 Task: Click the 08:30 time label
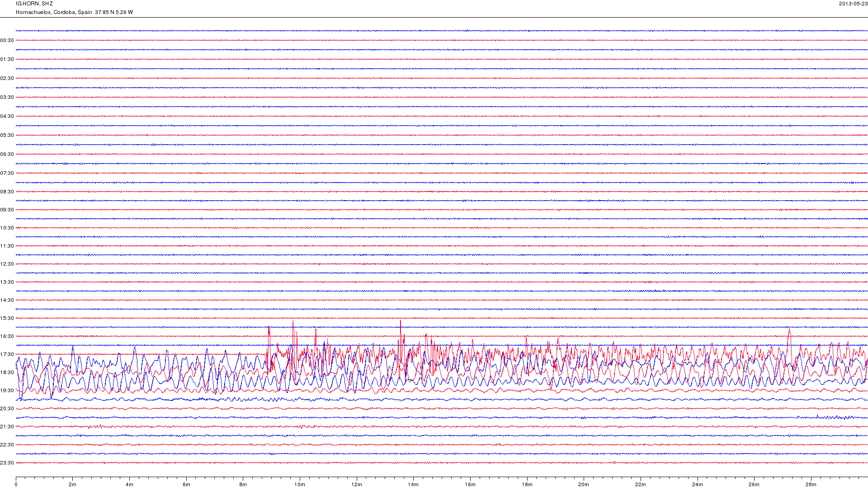pyautogui.click(x=7, y=192)
